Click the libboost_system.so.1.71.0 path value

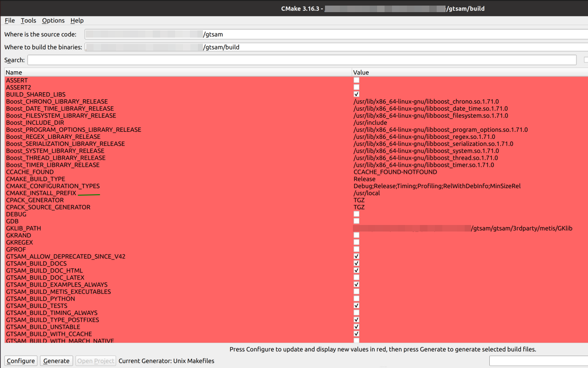pos(426,150)
